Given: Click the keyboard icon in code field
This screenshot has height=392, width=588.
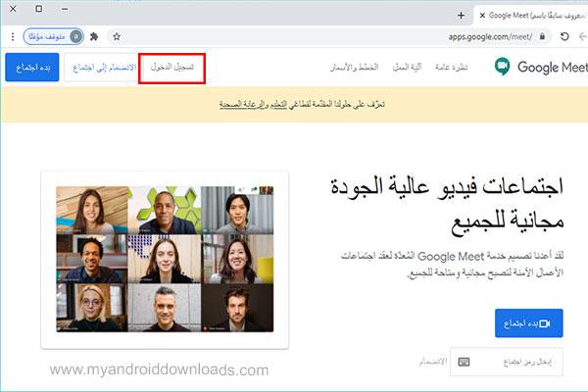Looking at the screenshot, I should [x=464, y=362].
